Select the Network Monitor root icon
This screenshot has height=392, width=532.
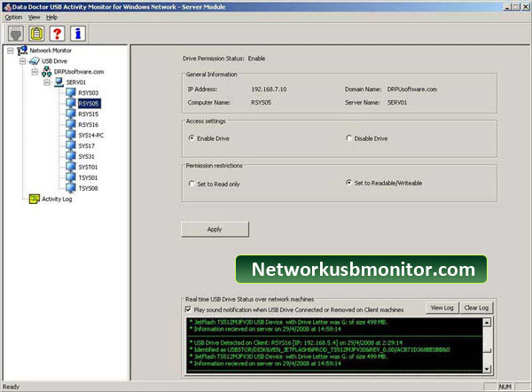pyautogui.click(x=22, y=51)
